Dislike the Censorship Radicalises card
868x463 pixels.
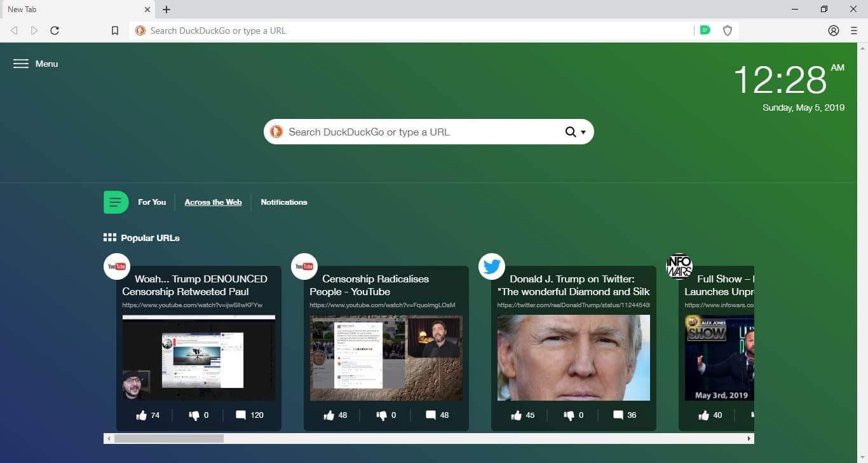point(382,415)
